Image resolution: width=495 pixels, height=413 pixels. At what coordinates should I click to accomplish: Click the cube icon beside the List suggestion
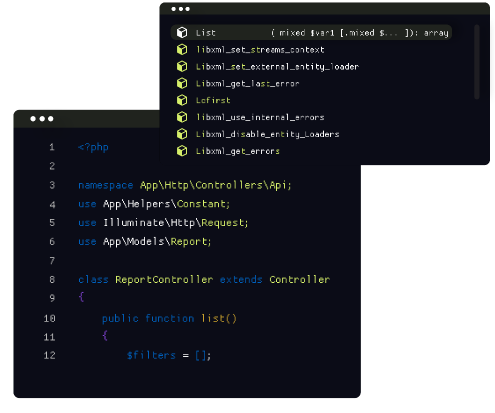(182, 32)
